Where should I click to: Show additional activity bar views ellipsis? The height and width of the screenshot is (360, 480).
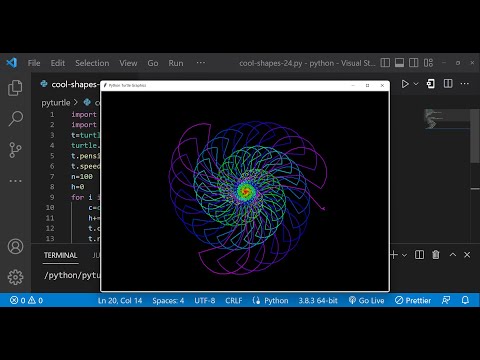click(x=15, y=181)
